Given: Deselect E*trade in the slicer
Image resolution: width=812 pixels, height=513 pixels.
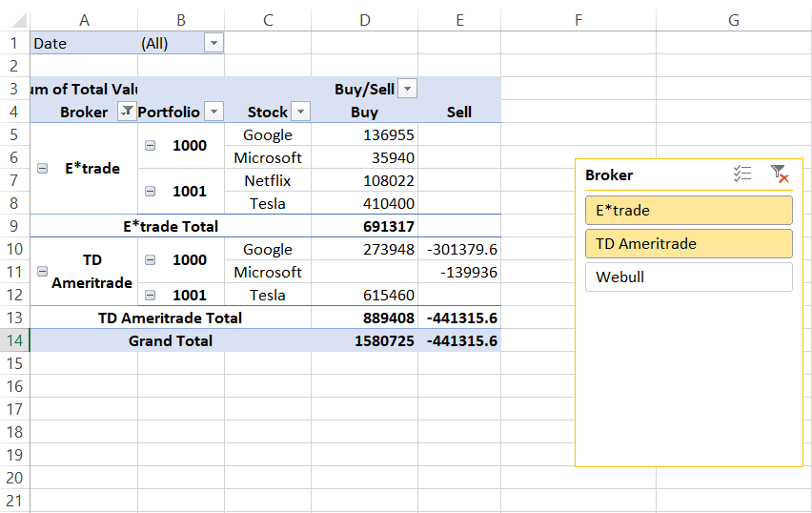Looking at the screenshot, I should coord(688,211).
